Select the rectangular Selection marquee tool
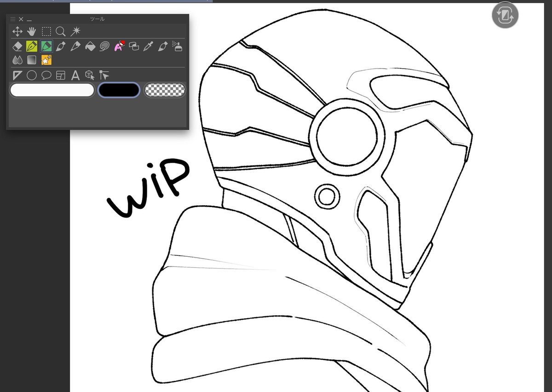Screen dimensions: 552x392 point(46,31)
